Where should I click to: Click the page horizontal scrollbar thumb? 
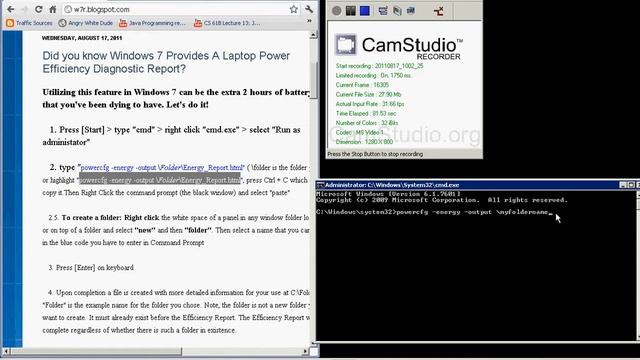click(96, 351)
